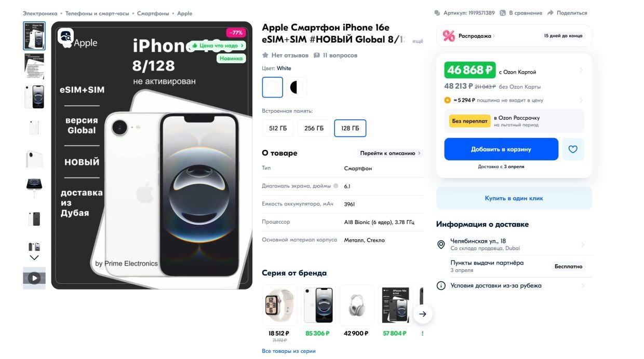Click the В сравнение compare icon
The width and height of the screenshot is (644, 359).
pos(503,13)
